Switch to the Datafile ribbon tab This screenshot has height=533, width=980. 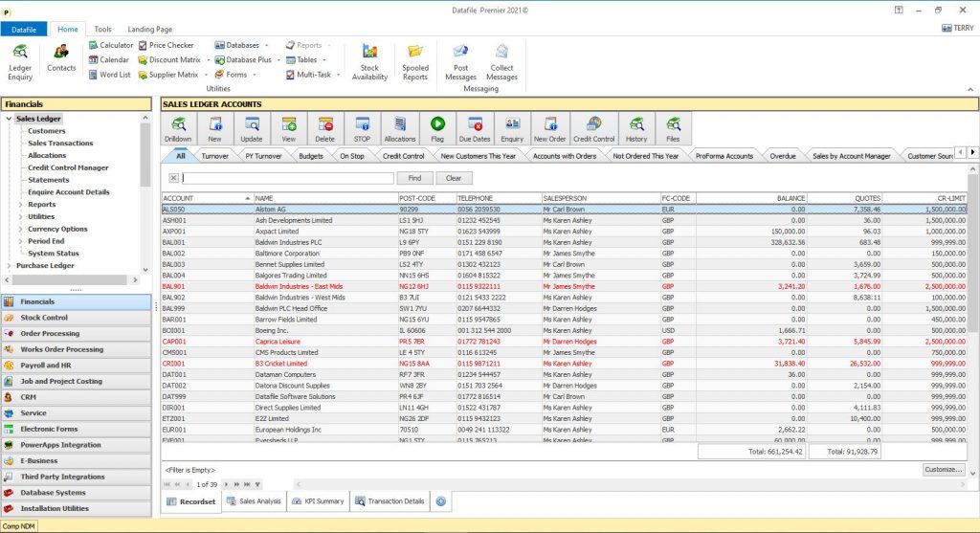(x=24, y=30)
